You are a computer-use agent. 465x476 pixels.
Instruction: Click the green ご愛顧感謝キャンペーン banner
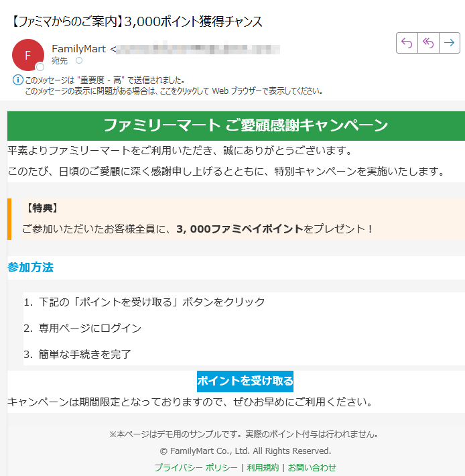tap(236, 125)
